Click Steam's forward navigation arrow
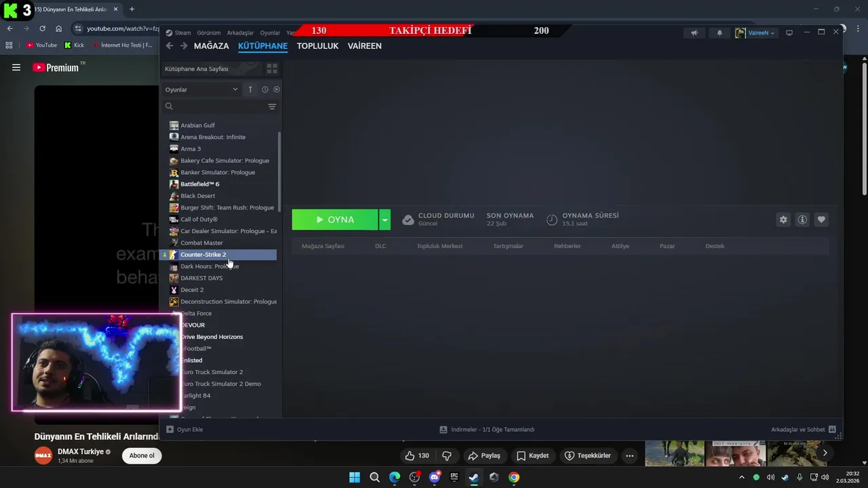This screenshot has width=868, height=488. click(x=184, y=46)
